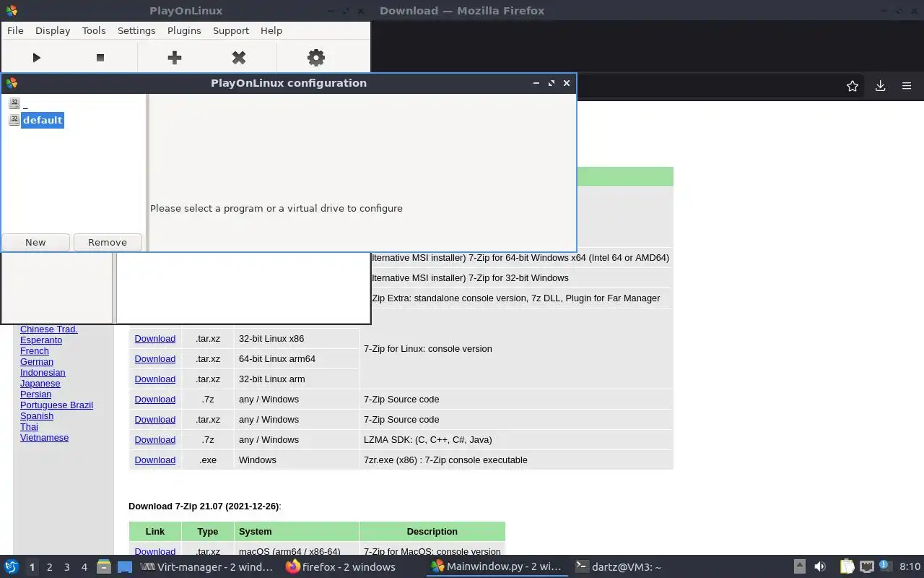Image resolution: width=924 pixels, height=578 pixels.
Task: Open the Help menu
Action: [271, 30]
